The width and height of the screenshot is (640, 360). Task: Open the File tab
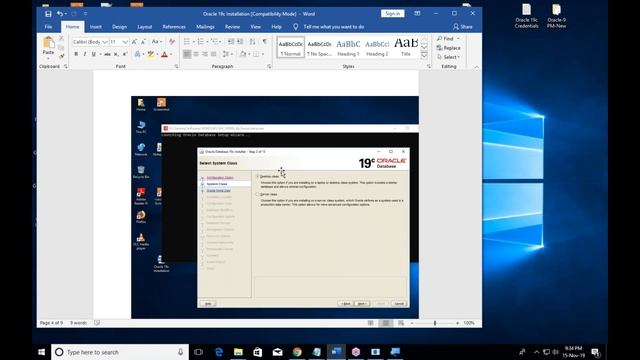[x=48, y=27]
